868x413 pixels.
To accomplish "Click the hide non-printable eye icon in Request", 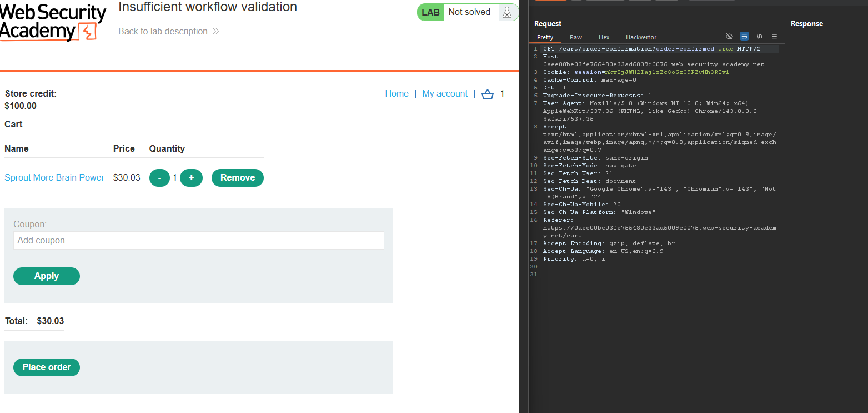I will pos(729,37).
